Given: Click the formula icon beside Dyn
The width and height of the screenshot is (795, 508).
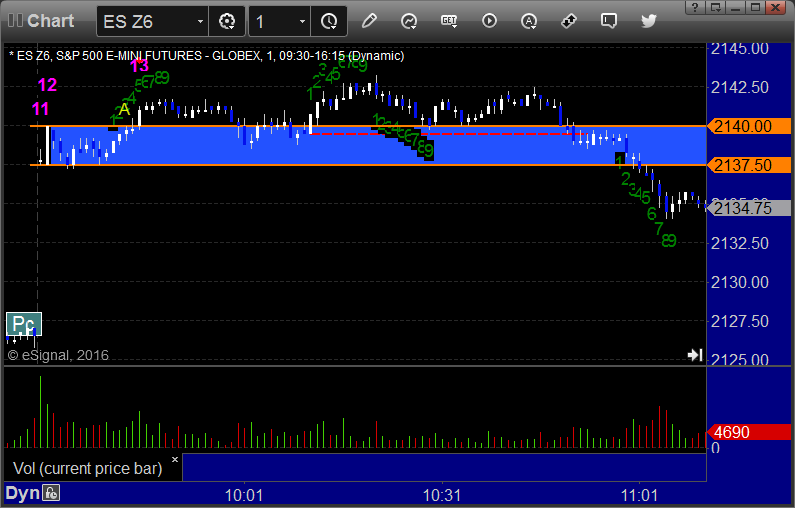Looking at the screenshot, I should [x=51, y=493].
